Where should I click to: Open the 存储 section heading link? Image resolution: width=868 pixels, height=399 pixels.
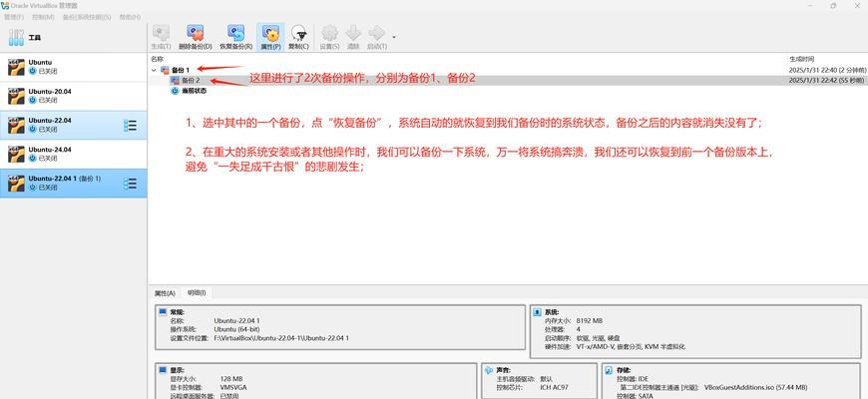(x=623, y=370)
